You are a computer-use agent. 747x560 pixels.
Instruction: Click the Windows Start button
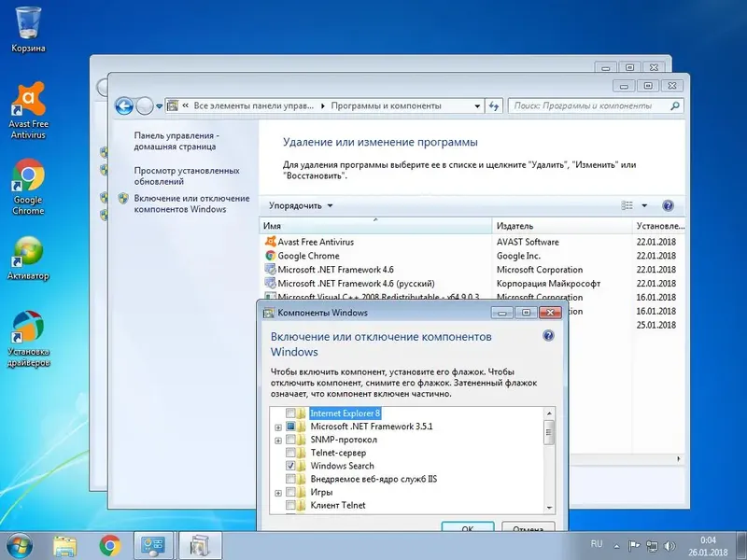tap(20, 546)
